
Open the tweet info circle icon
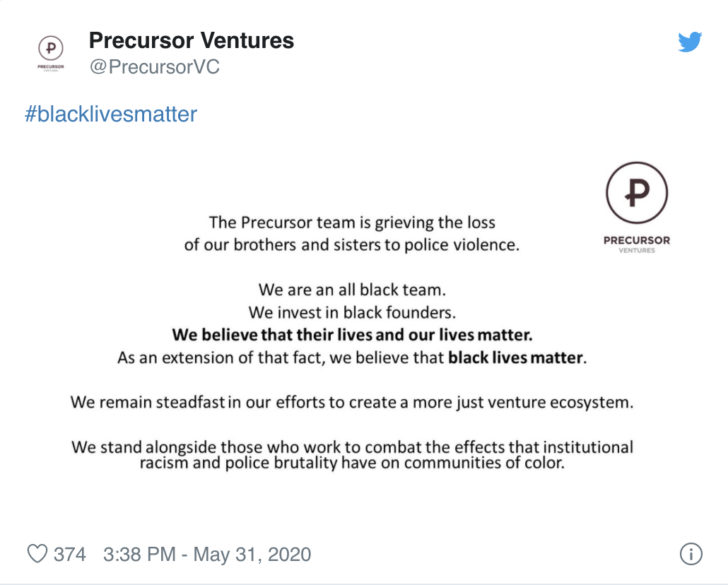pos(691,554)
